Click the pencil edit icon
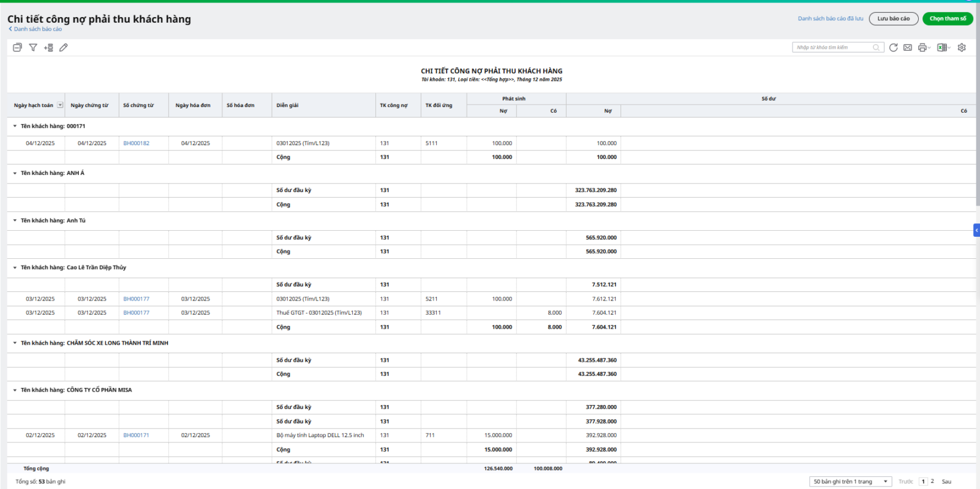This screenshot has width=980, height=489. click(64, 47)
